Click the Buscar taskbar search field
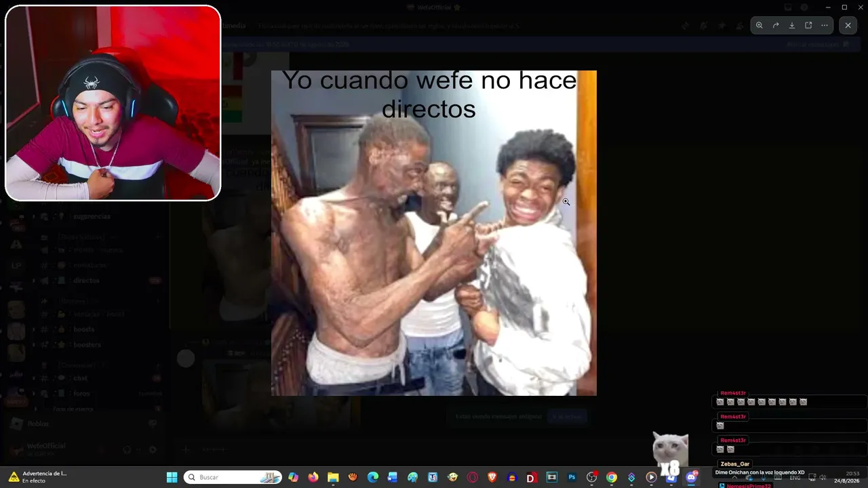 [233, 477]
